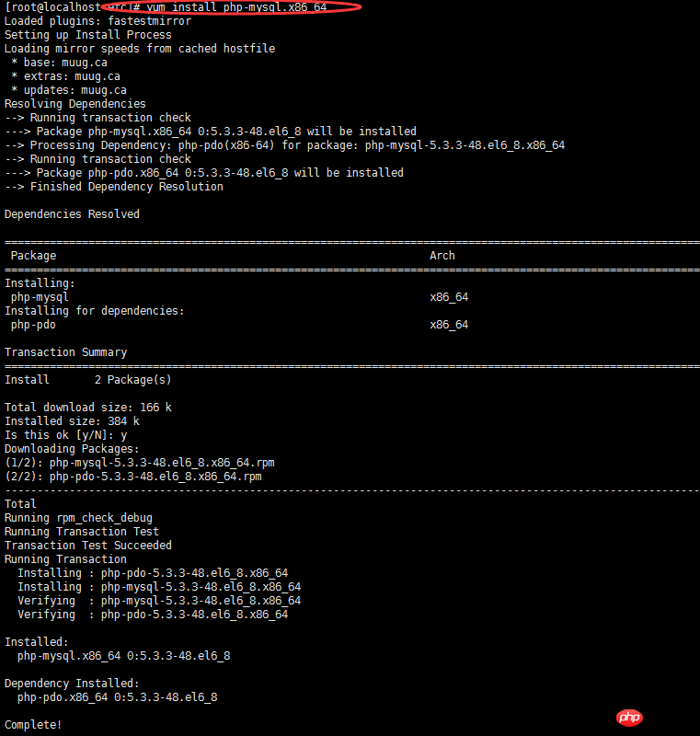Click the 'Running rpm_check_debug' line
The width and height of the screenshot is (700, 736).
pyautogui.click(x=78, y=518)
